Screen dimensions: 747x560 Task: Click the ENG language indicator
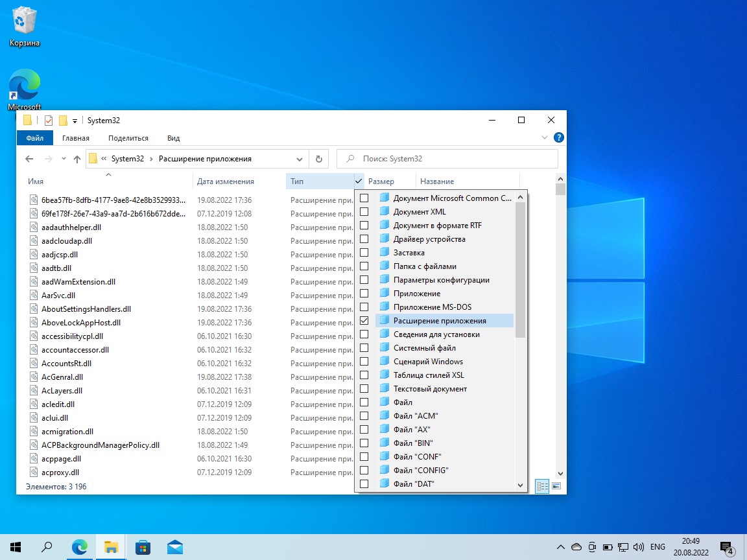tap(658, 547)
